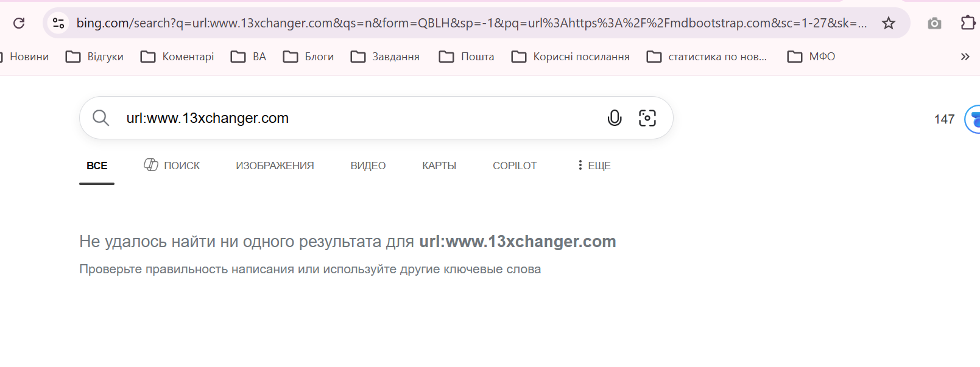
Task: Click the no-results heading text
Action: click(x=348, y=242)
